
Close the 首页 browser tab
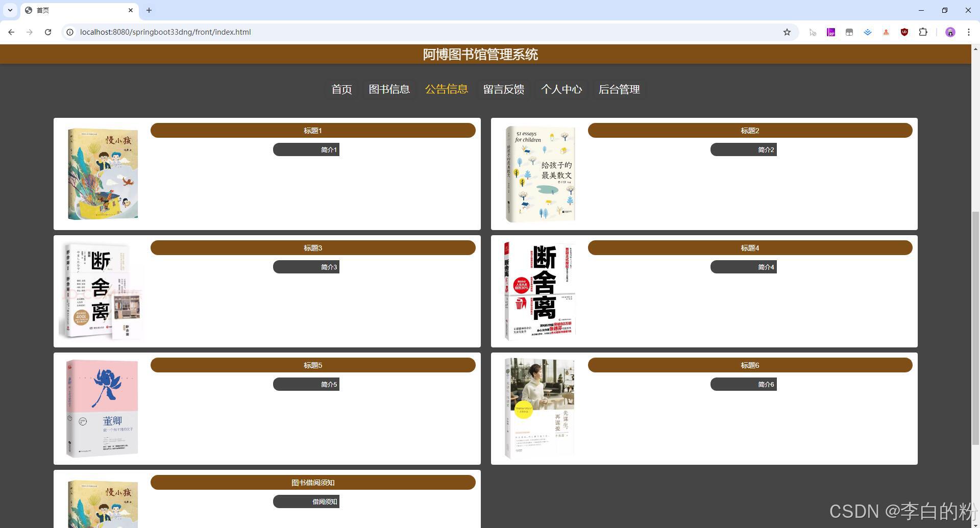(131, 10)
